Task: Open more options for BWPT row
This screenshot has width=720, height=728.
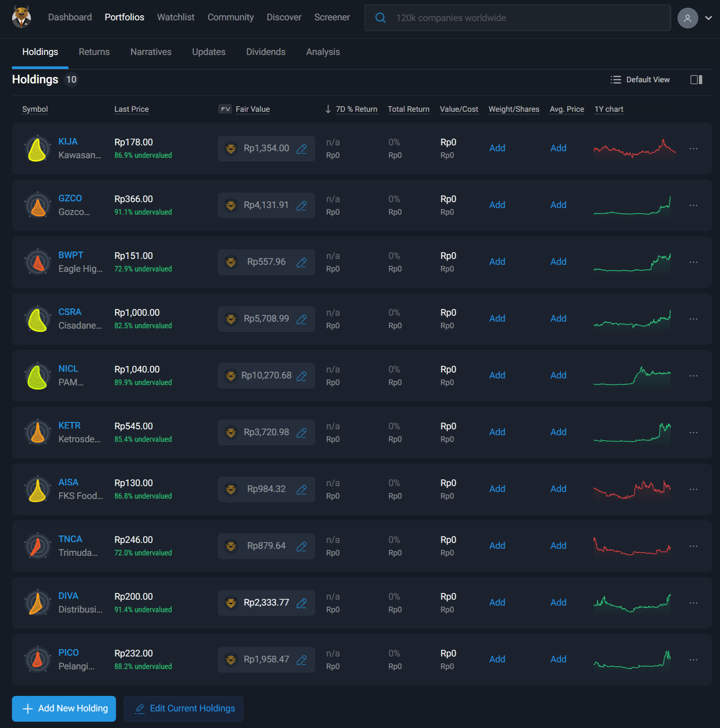Action: point(693,262)
